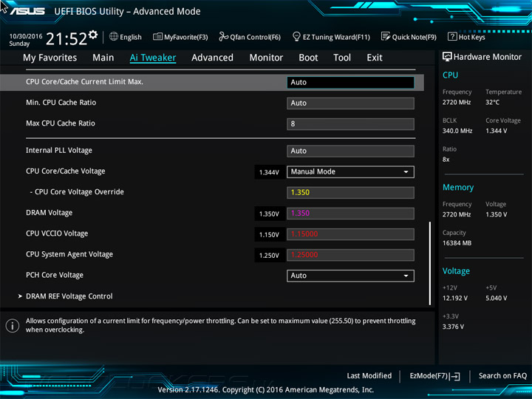Viewport: 532px width, 399px height.
Task: Click the Quick Note notepad icon
Action: (x=386, y=37)
